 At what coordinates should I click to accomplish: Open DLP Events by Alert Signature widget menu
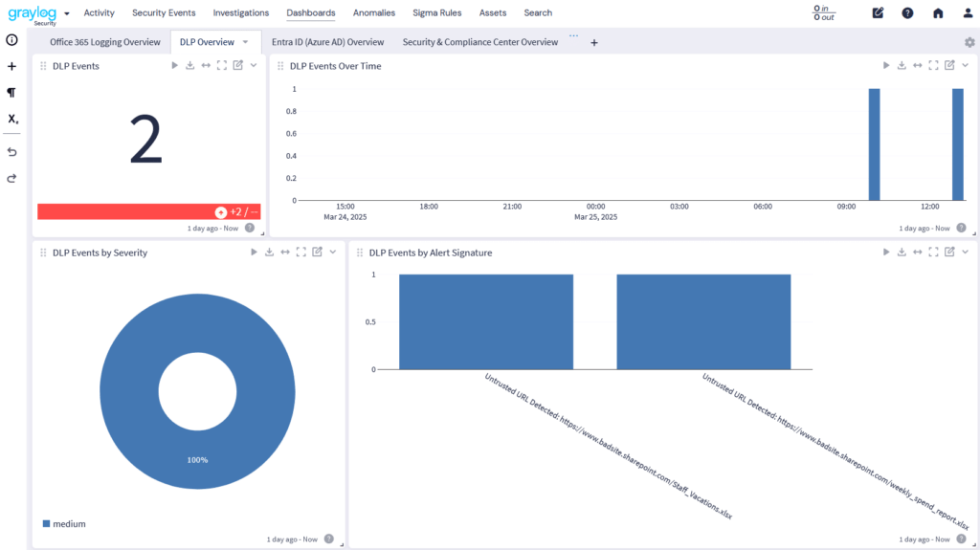pyautogui.click(x=965, y=252)
